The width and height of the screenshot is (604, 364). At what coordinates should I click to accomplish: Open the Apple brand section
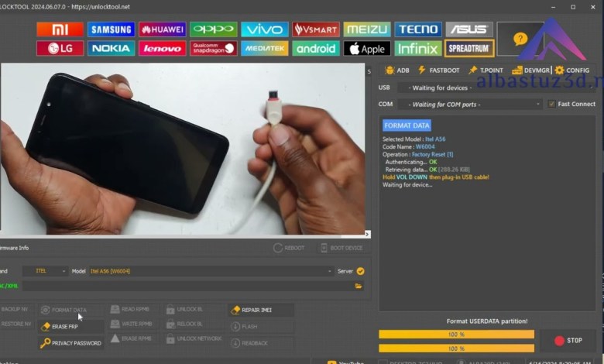pos(366,49)
